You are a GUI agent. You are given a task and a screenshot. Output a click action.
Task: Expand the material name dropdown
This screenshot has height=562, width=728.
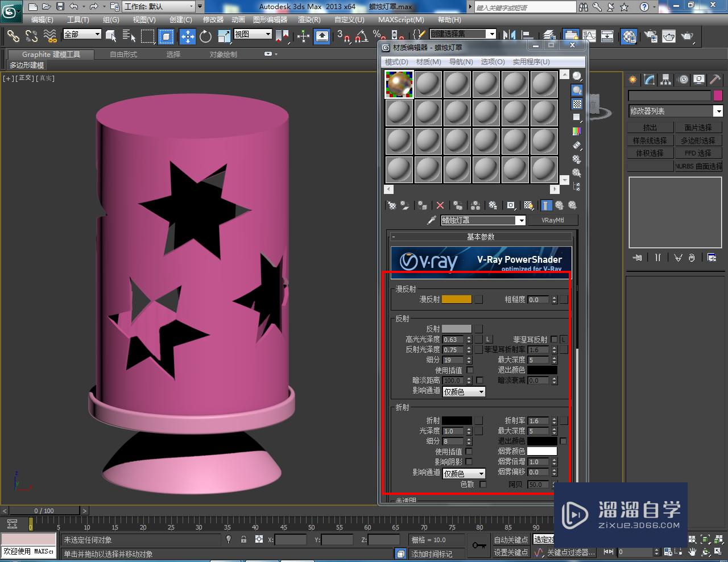pos(520,221)
